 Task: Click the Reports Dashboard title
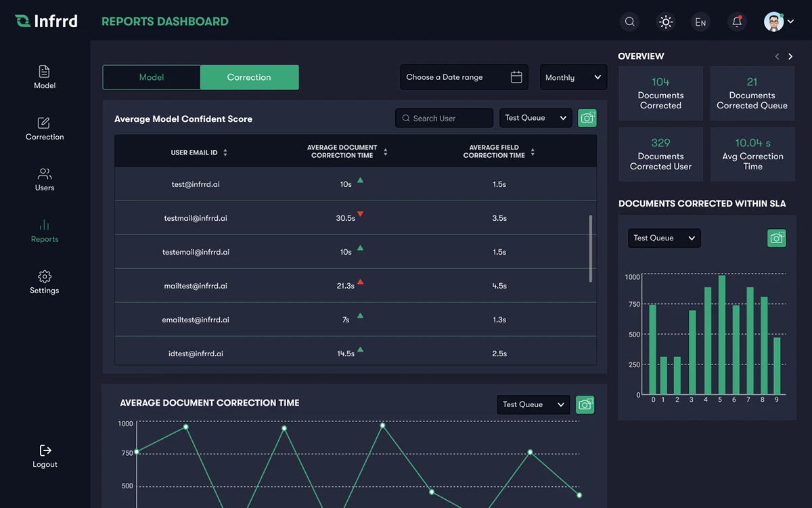(x=165, y=22)
